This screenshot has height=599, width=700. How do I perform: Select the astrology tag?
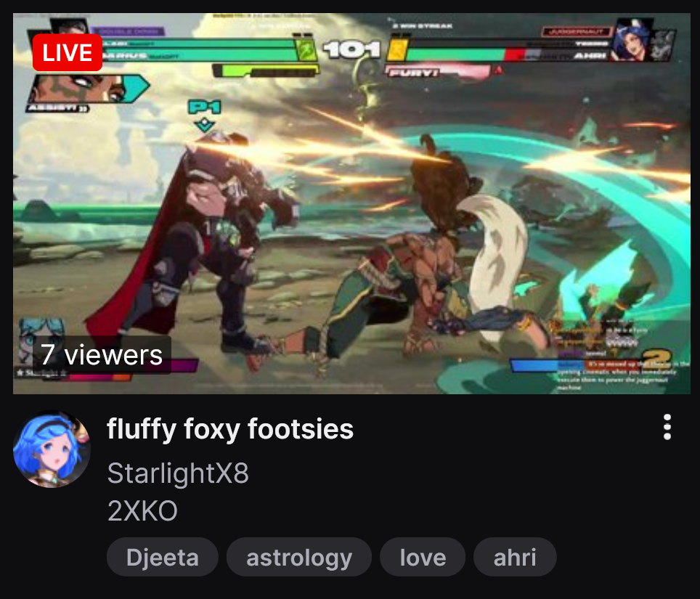pos(299,557)
